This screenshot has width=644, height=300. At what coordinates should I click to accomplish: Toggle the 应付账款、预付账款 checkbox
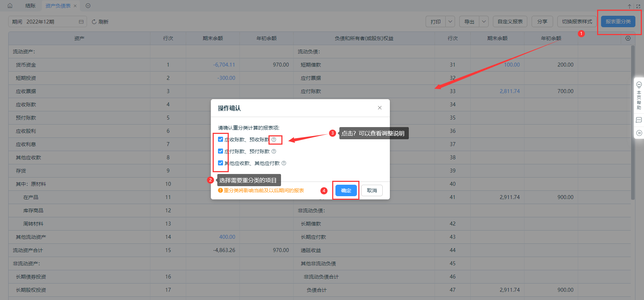(x=221, y=151)
